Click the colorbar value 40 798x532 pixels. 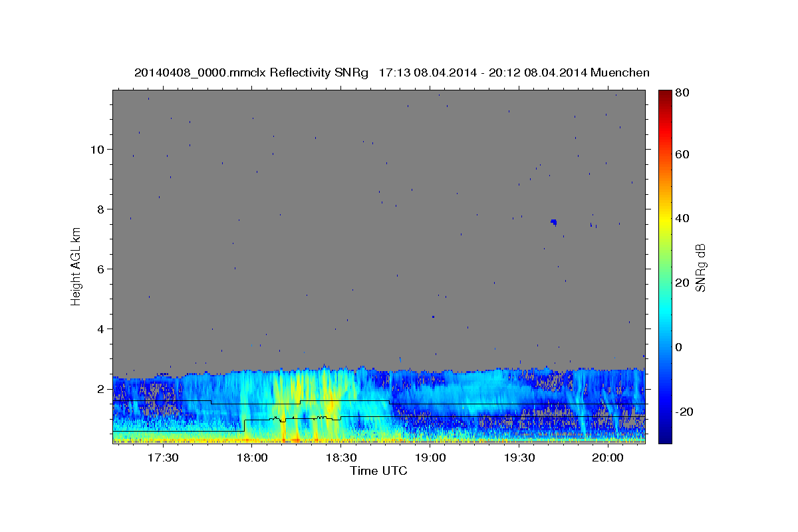682,218
